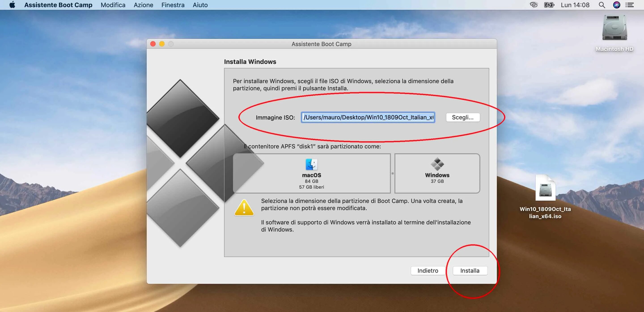The height and width of the screenshot is (312, 644).
Task: Click the macOS Finder partition icon
Action: tap(311, 164)
